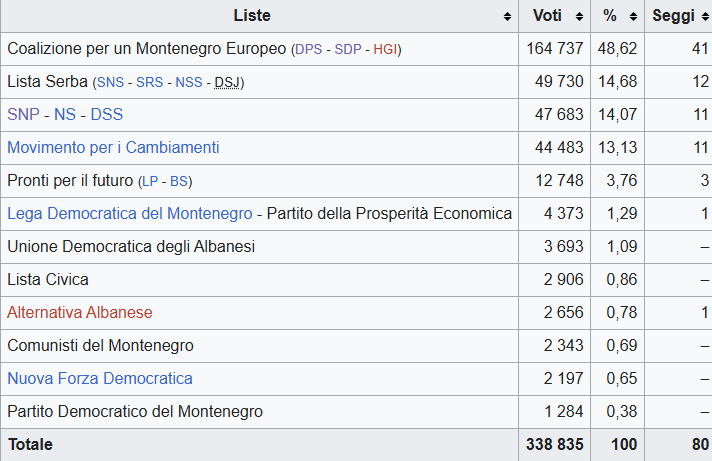Follow the BS party link
The image size is (712, 461).
tap(178, 181)
